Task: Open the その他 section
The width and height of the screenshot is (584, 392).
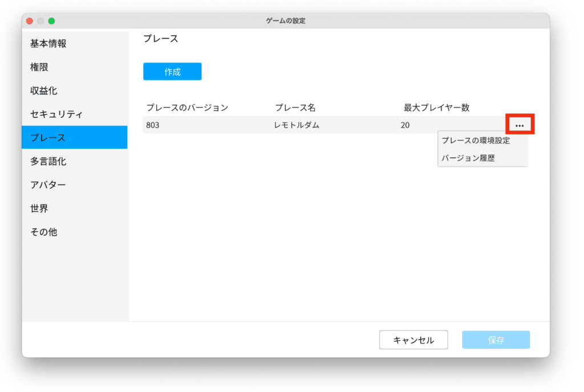Action: coord(44,232)
